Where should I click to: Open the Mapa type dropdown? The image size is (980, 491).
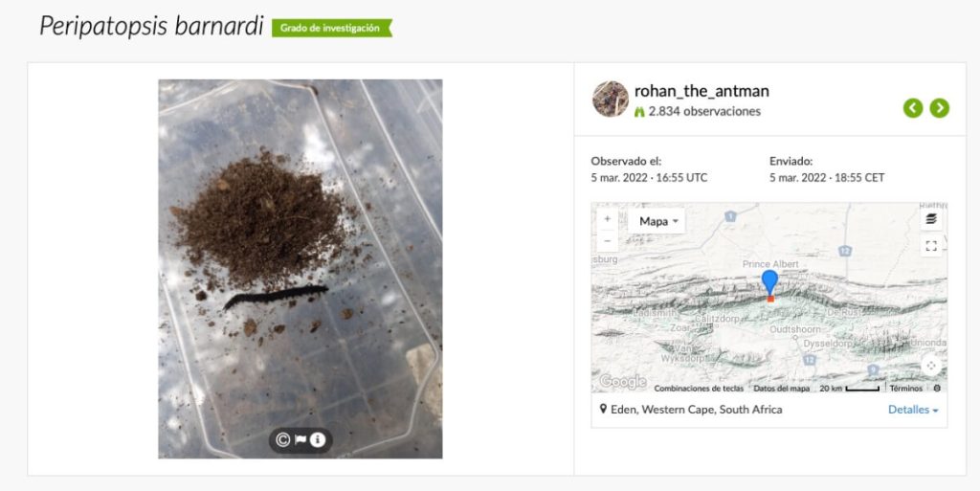(657, 221)
